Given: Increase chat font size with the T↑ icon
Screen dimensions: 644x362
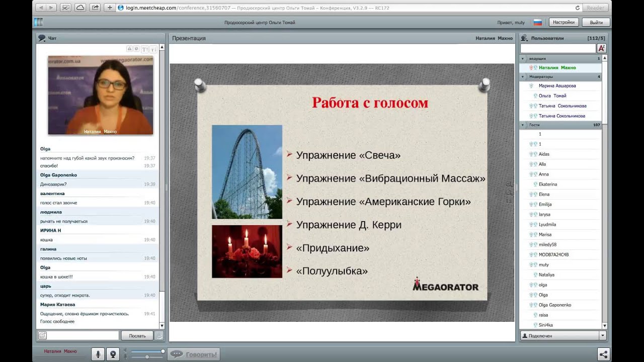Looking at the screenshot, I should click(x=144, y=49).
